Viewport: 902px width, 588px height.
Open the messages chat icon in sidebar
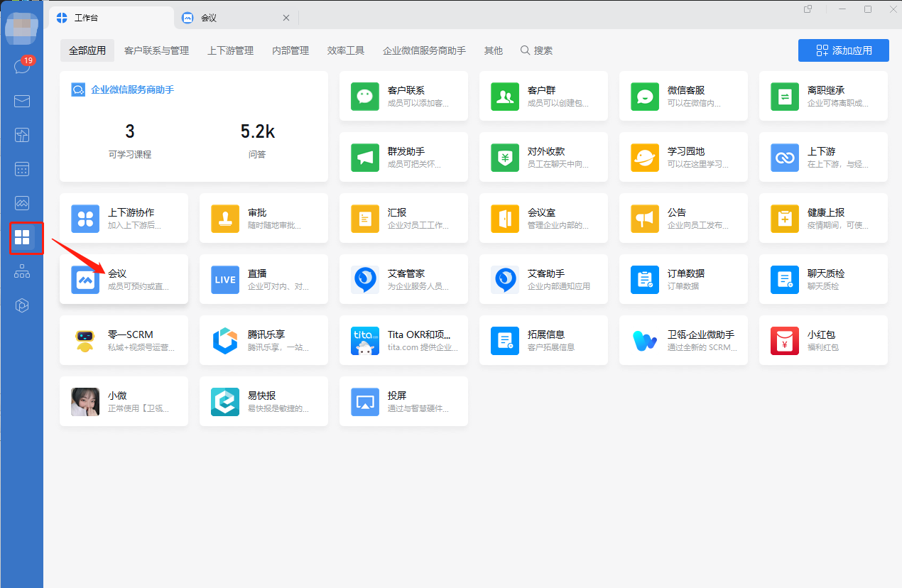(x=21, y=67)
